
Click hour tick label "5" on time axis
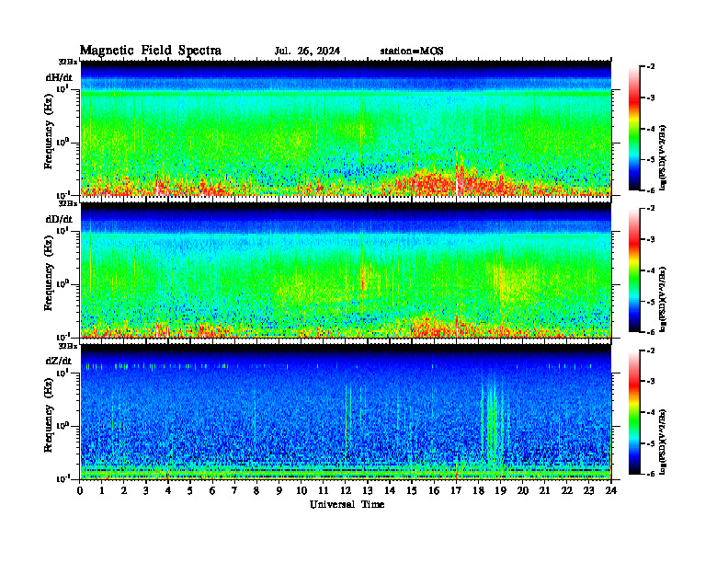point(190,490)
